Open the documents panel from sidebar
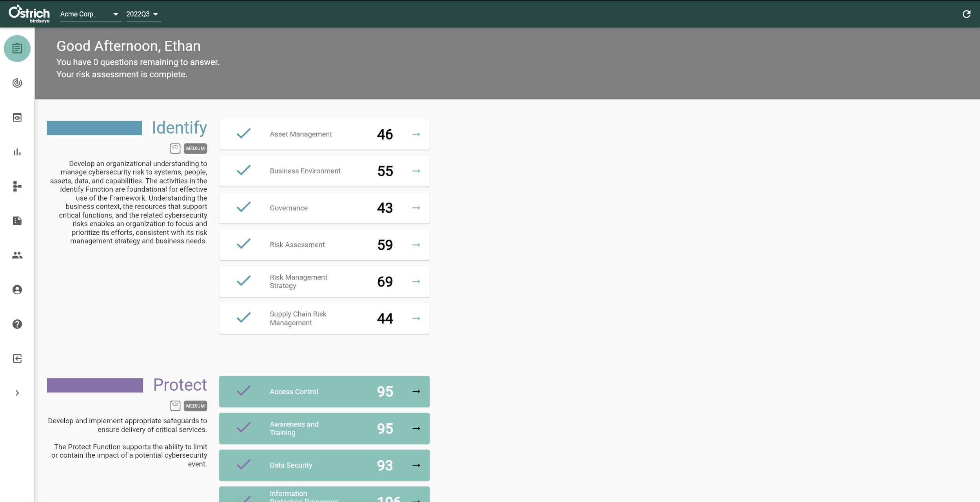Image resolution: width=980 pixels, height=502 pixels. tap(17, 221)
